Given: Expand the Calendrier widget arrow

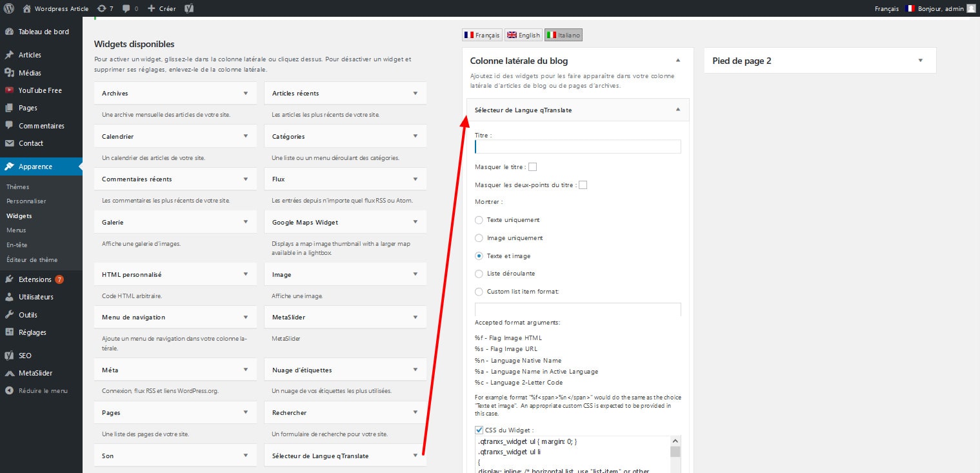Looking at the screenshot, I should tap(245, 136).
